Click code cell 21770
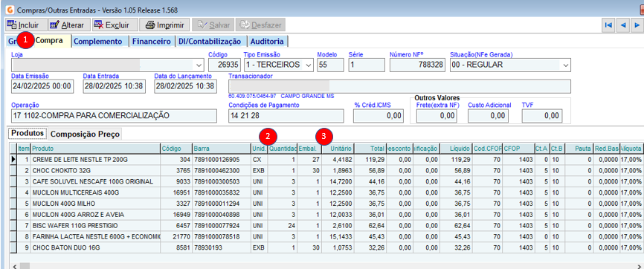 [176, 236]
